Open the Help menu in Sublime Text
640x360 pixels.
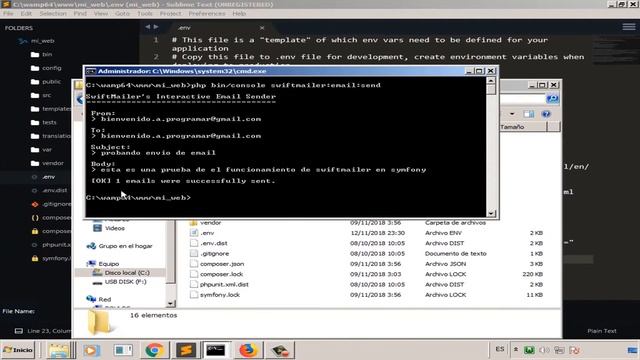coord(239,13)
